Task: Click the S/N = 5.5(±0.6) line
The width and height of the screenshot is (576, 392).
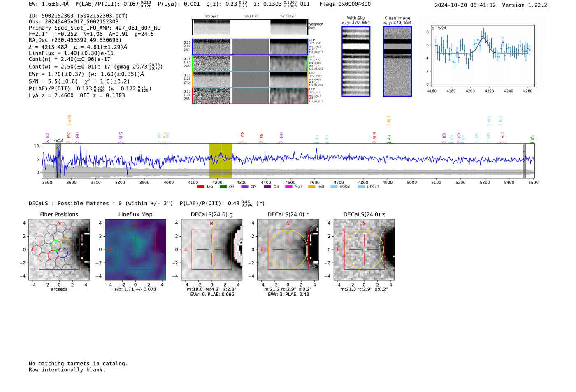Action: [x=79, y=81]
